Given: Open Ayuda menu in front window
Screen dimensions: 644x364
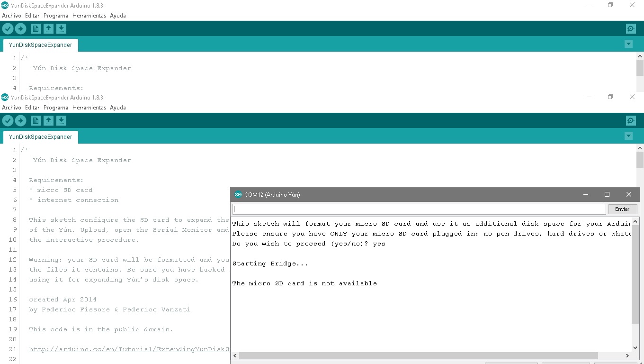Looking at the screenshot, I should [118, 108].
